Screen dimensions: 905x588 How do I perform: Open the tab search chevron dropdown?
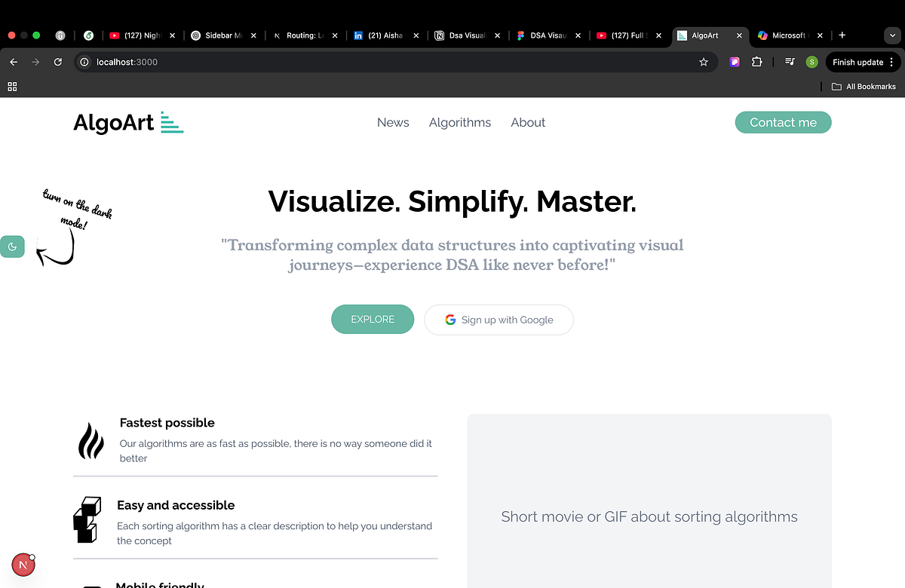[x=892, y=35]
